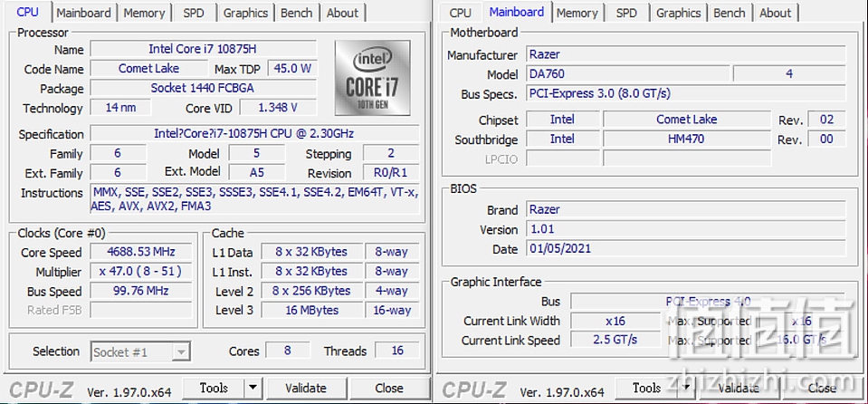Select the processor name Intel Core i7 10875H

[x=203, y=49]
